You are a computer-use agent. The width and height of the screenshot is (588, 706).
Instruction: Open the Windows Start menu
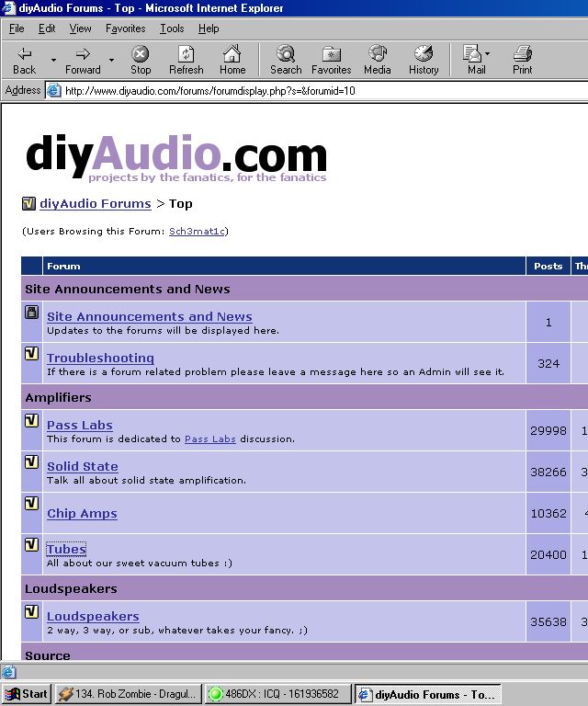27,694
